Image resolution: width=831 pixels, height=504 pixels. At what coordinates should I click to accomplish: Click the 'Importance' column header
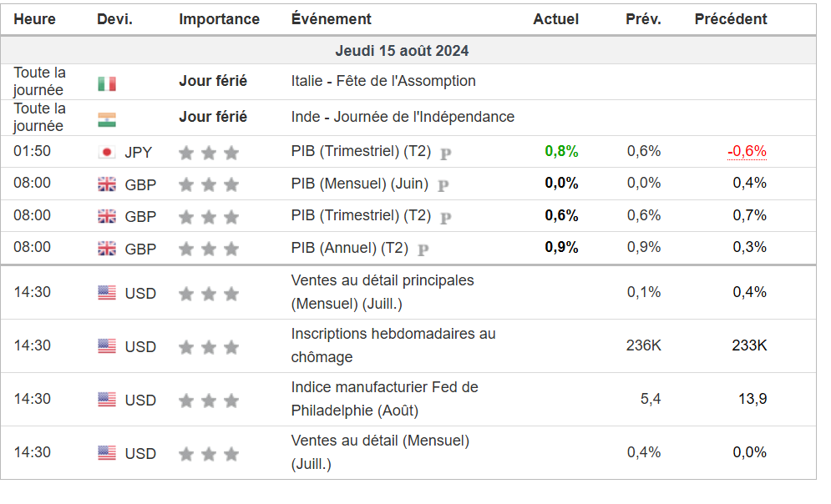(x=219, y=18)
